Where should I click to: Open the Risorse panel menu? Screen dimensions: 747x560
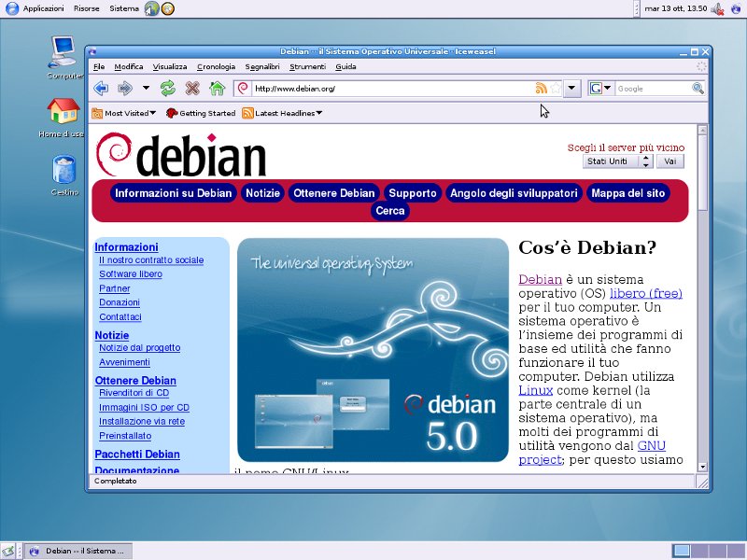[x=86, y=8]
